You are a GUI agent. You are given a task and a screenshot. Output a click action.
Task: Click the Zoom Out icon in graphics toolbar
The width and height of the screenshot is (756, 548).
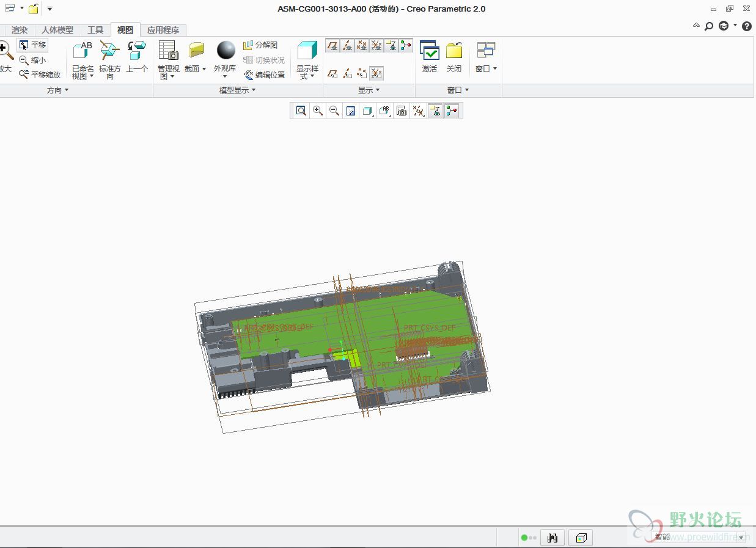334,111
